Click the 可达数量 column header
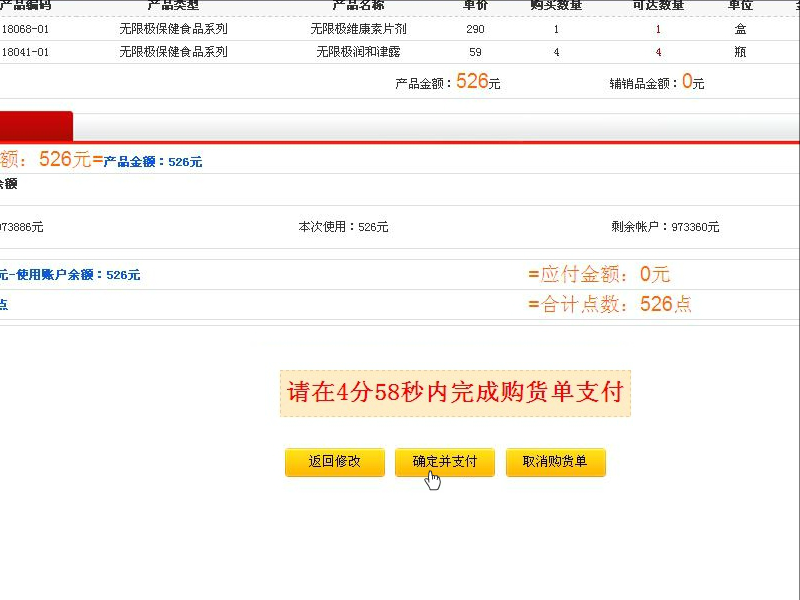Image resolution: width=800 pixels, height=600 pixels. coord(658,5)
